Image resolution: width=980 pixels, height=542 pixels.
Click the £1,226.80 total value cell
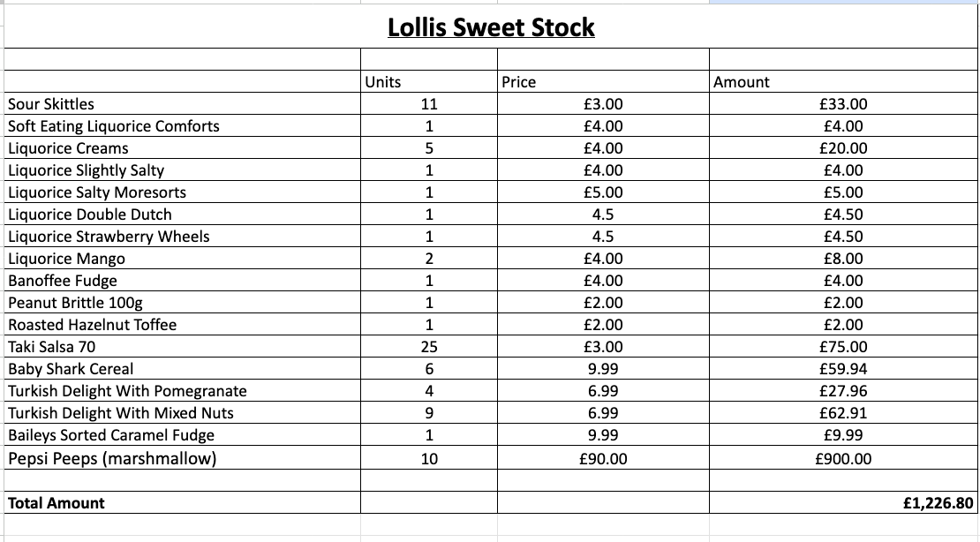[938, 503]
